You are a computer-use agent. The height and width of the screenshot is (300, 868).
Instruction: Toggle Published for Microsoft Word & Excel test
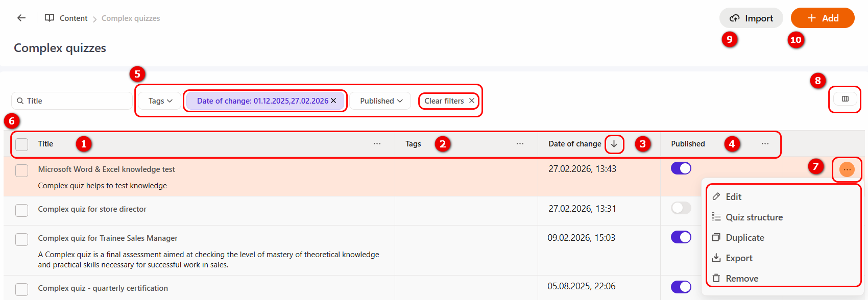[681, 168]
